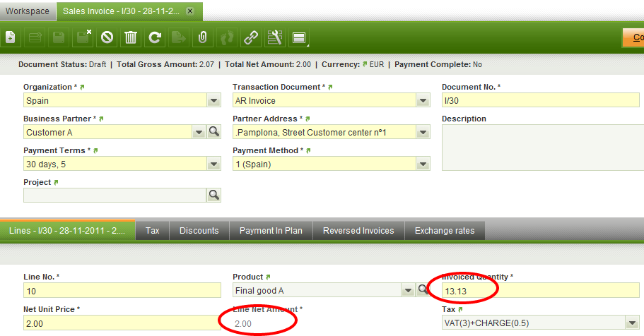
Task: Follow the green link arrow beside Business Partner
Action: click(102, 119)
